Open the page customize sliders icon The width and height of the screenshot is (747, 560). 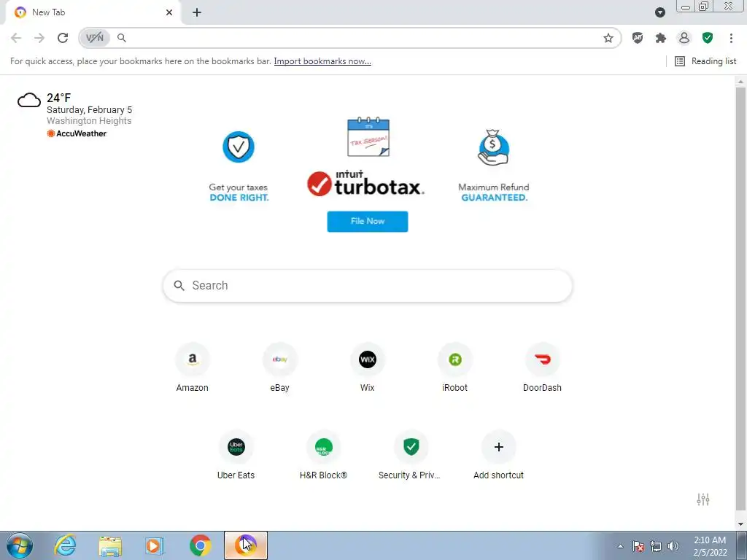[703, 499]
